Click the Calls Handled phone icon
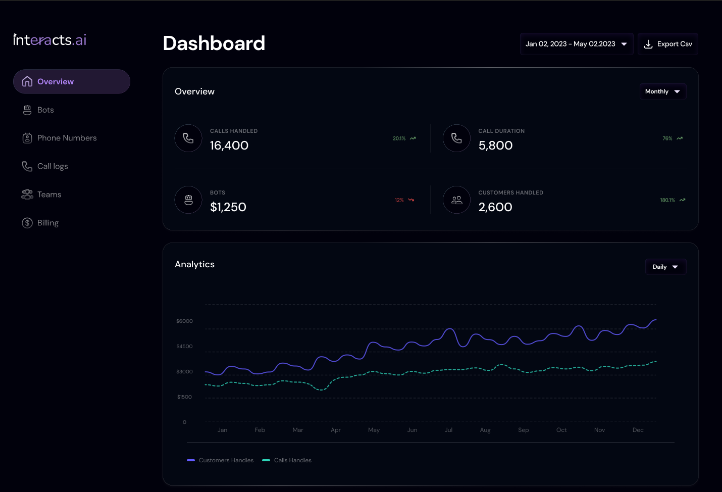 point(188,138)
